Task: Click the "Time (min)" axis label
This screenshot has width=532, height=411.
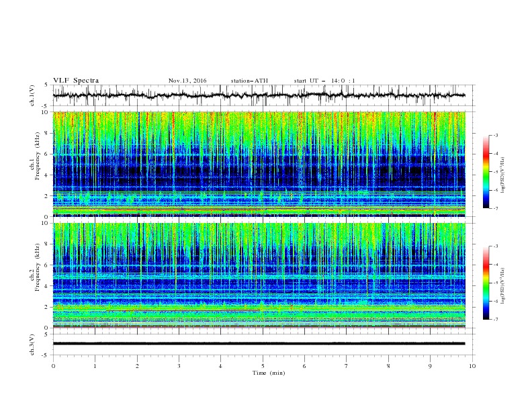Action: click(269, 373)
